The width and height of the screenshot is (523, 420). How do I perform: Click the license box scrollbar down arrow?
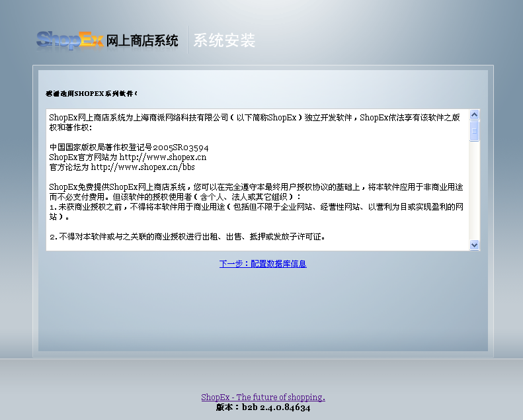pos(474,245)
